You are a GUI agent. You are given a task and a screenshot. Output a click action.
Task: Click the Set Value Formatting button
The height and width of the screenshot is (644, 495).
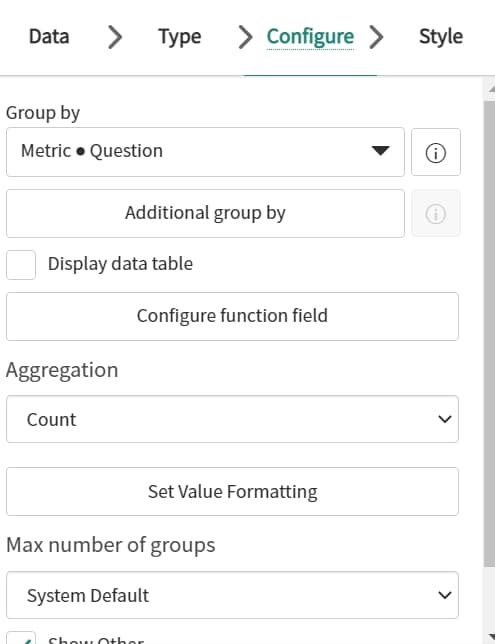click(233, 491)
